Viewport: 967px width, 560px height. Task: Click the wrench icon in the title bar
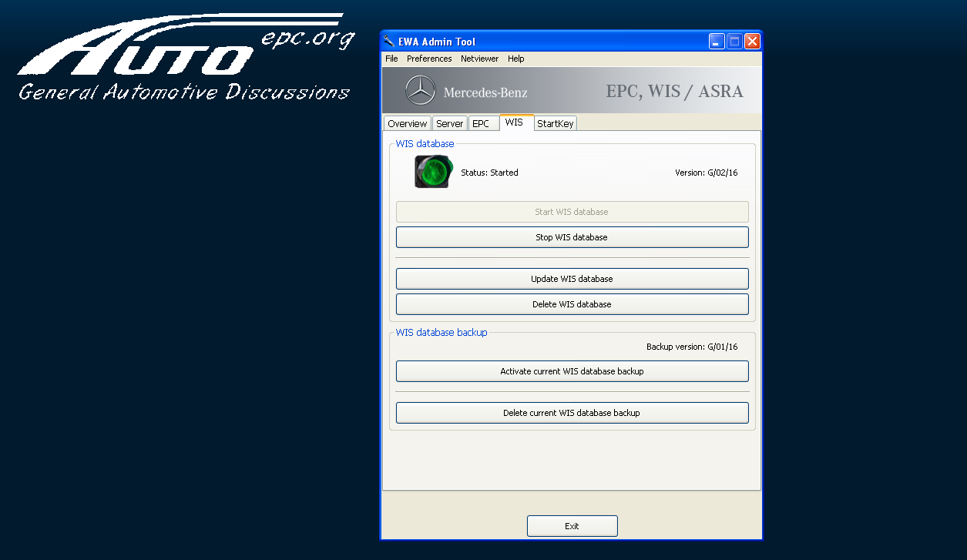[389, 42]
